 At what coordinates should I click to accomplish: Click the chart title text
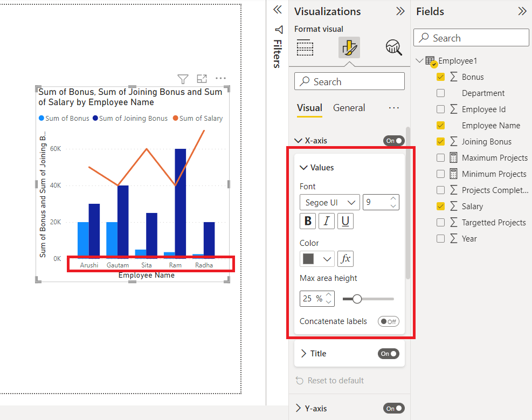[x=130, y=97]
